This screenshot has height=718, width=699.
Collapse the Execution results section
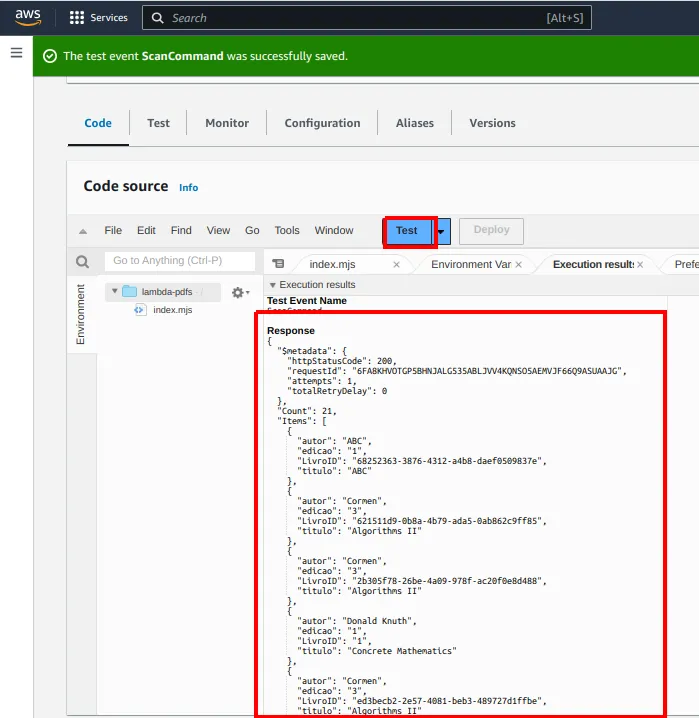click(x=273, y=285)
